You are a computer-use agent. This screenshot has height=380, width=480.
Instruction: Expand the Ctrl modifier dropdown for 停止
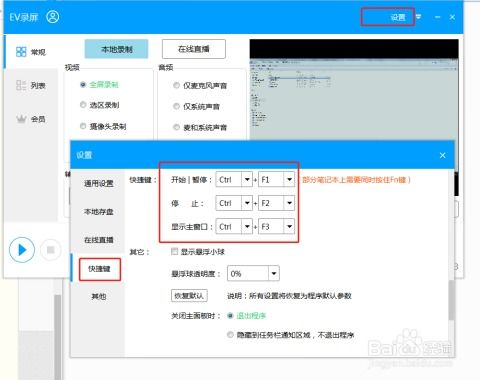pos(247,203)
